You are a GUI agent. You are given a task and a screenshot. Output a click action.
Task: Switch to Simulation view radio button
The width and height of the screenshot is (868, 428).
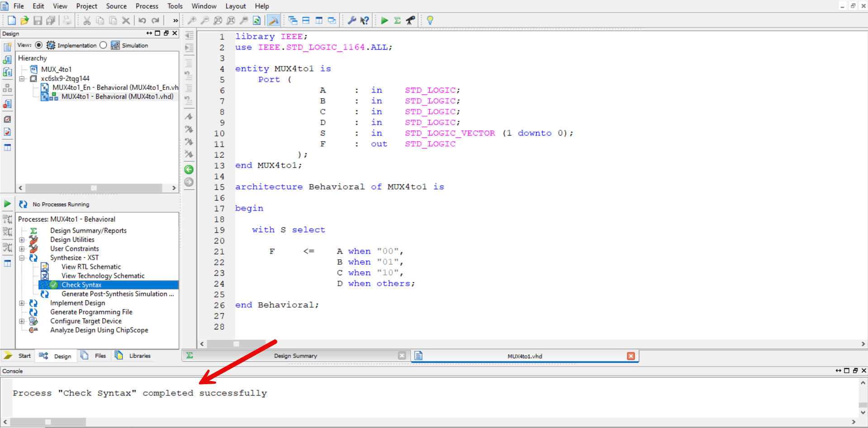pos(103,45)
